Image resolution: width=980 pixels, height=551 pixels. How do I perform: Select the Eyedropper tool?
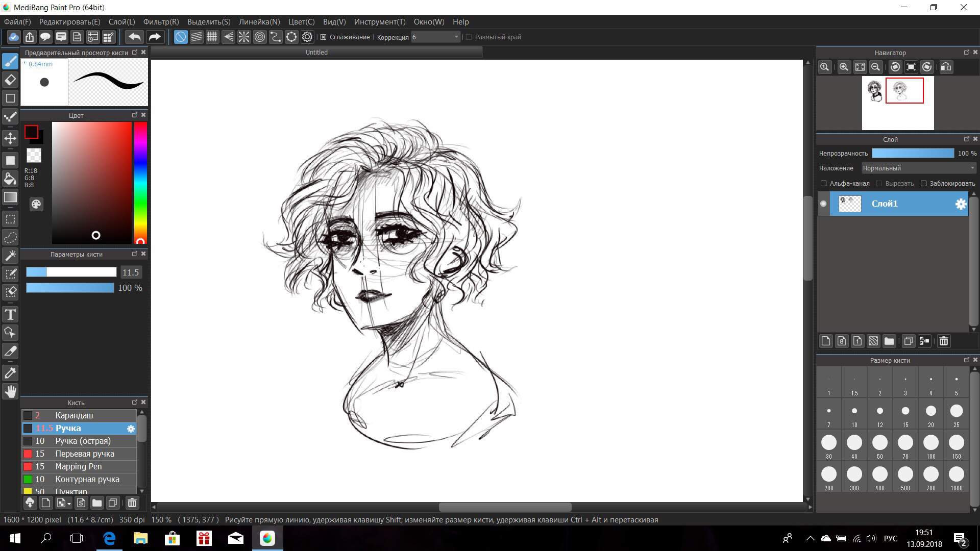(10, 373)
